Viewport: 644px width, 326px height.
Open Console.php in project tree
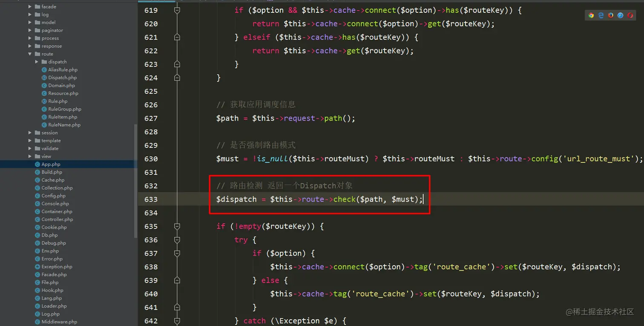pyautogui.click(x=55, y=204)
